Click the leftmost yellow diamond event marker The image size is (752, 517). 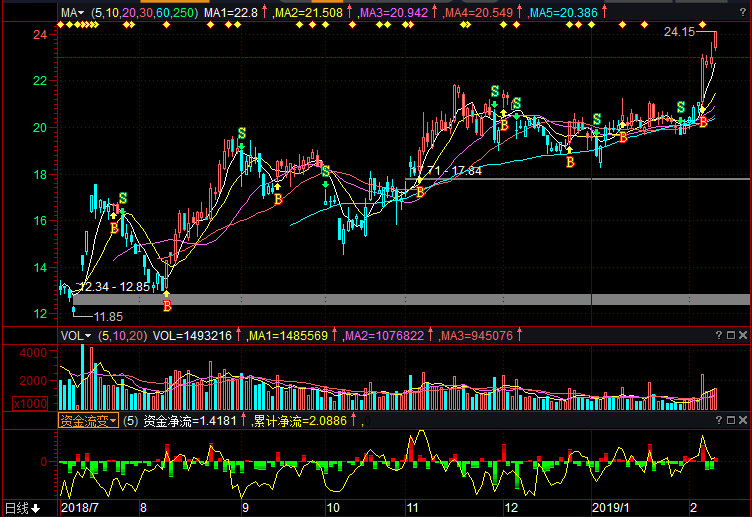[64, 24]
